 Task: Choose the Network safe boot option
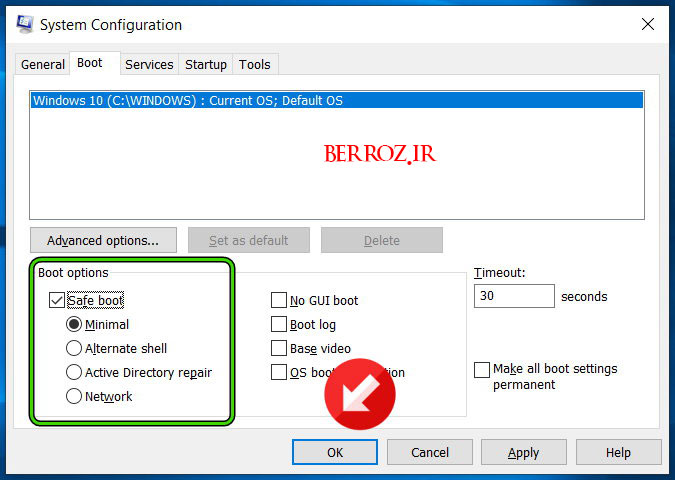73,396
